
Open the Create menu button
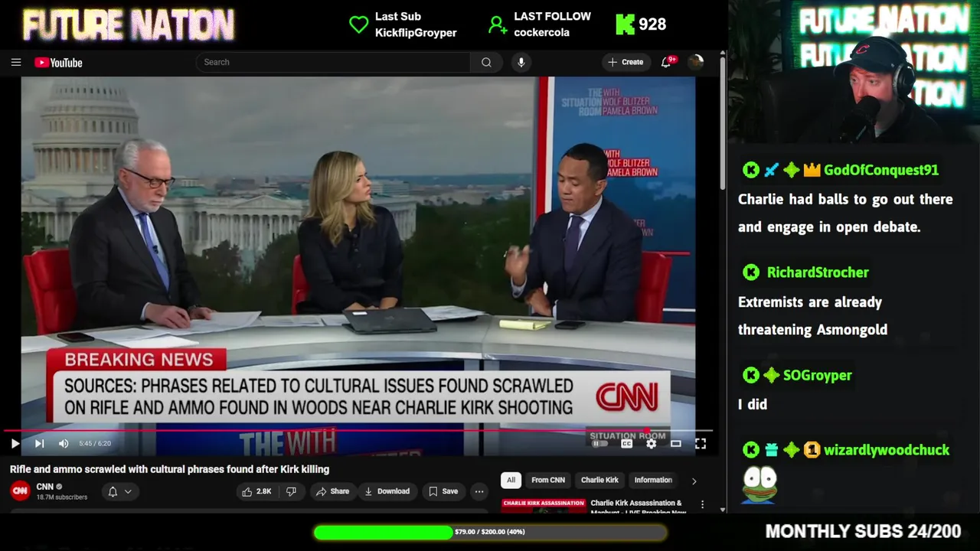click(x=626, y=62)
